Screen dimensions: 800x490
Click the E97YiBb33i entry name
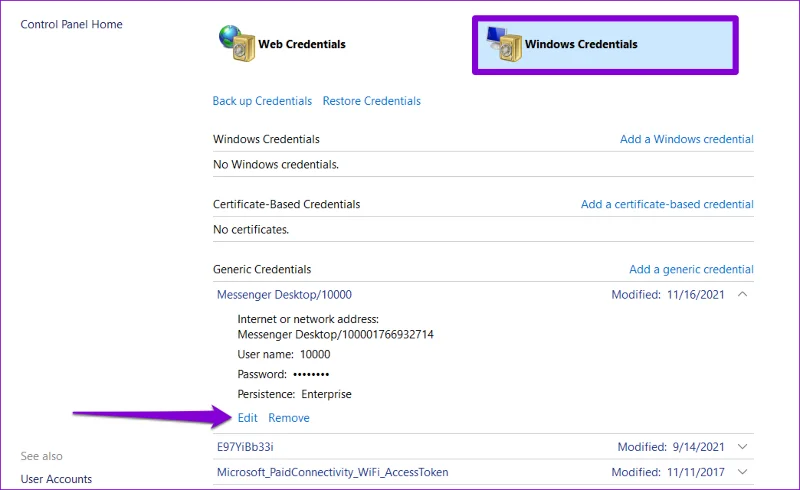click(245, 447)
